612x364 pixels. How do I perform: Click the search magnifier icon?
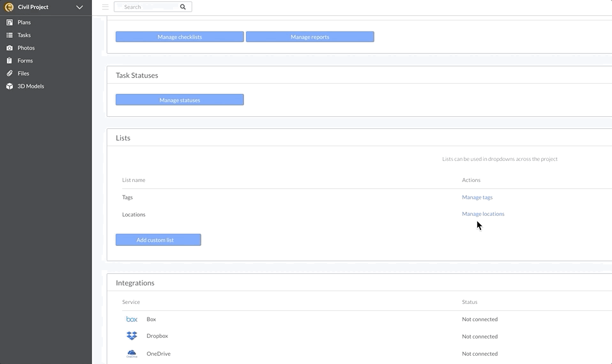point(183,6)
